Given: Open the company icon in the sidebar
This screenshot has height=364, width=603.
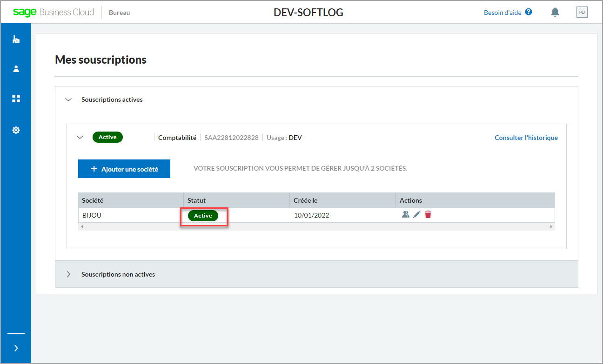Looking at the screenshot, I should point(16,40).
